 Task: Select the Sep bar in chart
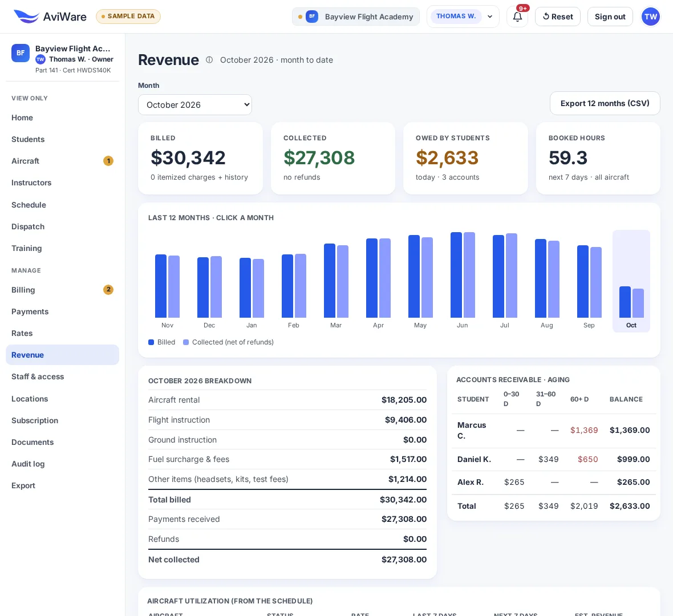[589, 281]
